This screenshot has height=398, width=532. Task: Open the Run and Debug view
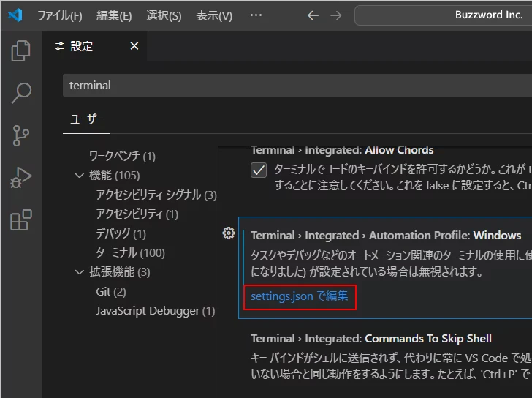(21, 178)
